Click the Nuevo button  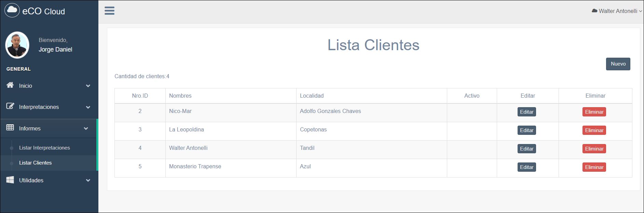click(618, 64)
